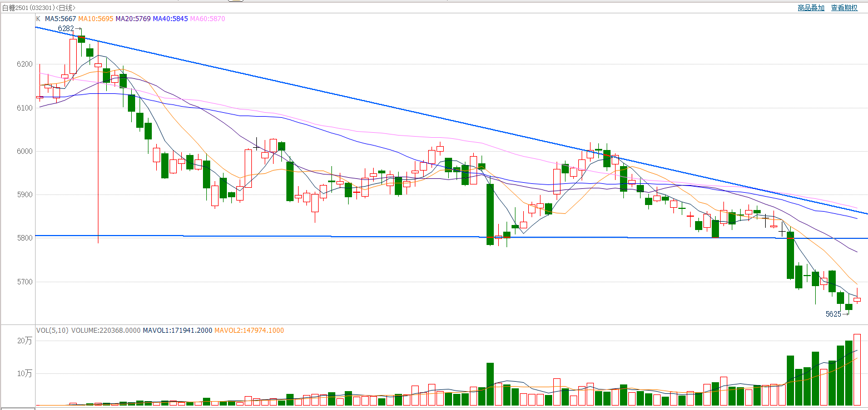
Task: Click the MAVOL2:147974.1000 label
Action: pyautogui.click(x=249, y=331)
